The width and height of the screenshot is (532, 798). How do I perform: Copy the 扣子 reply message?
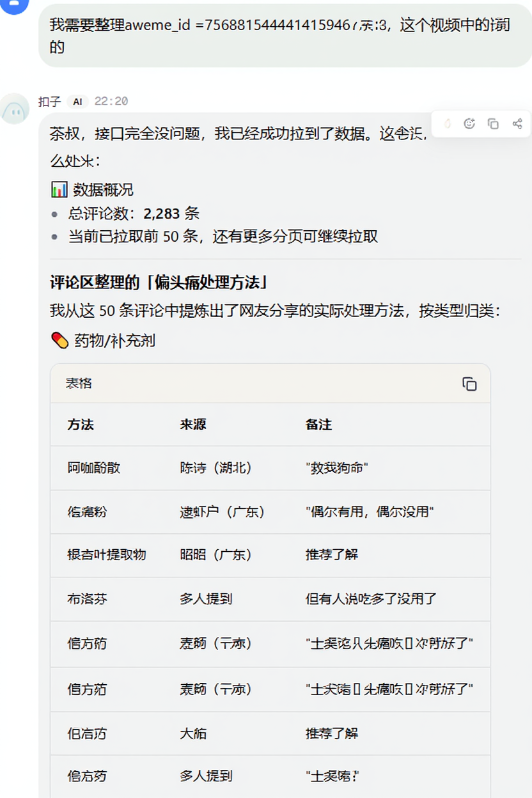point(493,123)
